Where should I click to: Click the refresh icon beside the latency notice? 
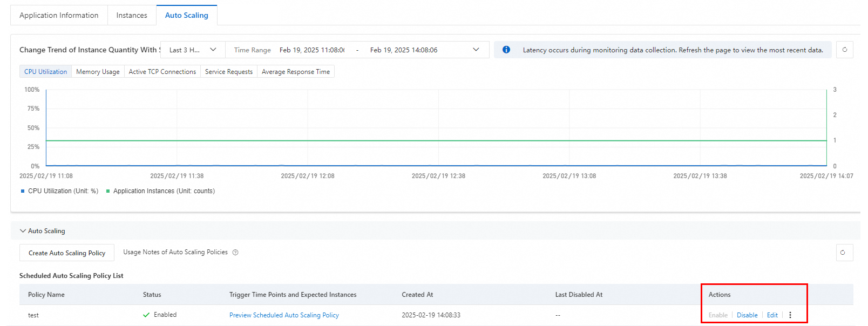(844, 50)
